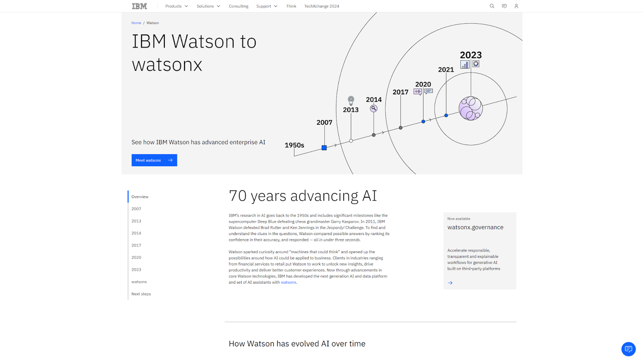Click the 2023 bar chart icon
This screenshot has width=643, height=364.
[x=465, y=64]
